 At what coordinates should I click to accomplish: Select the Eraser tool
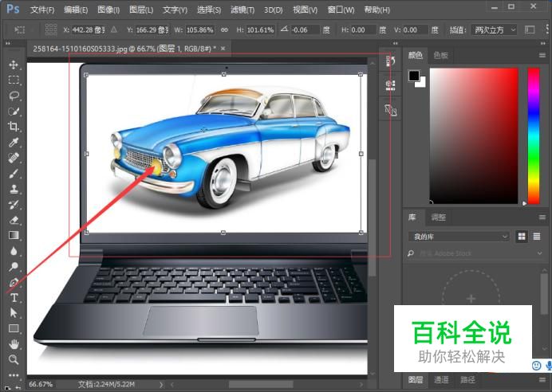(x=14, y=220)
